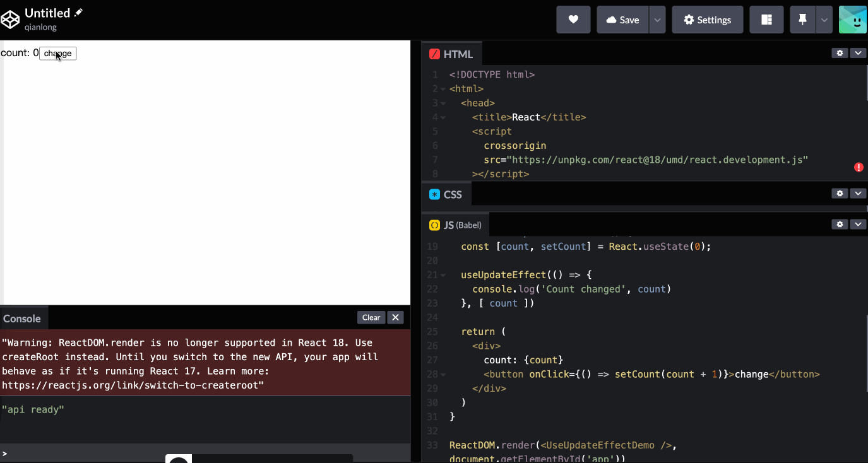868x463 pixels.
Task: Click the red error indicator in HTML editor
Action: 859,167
